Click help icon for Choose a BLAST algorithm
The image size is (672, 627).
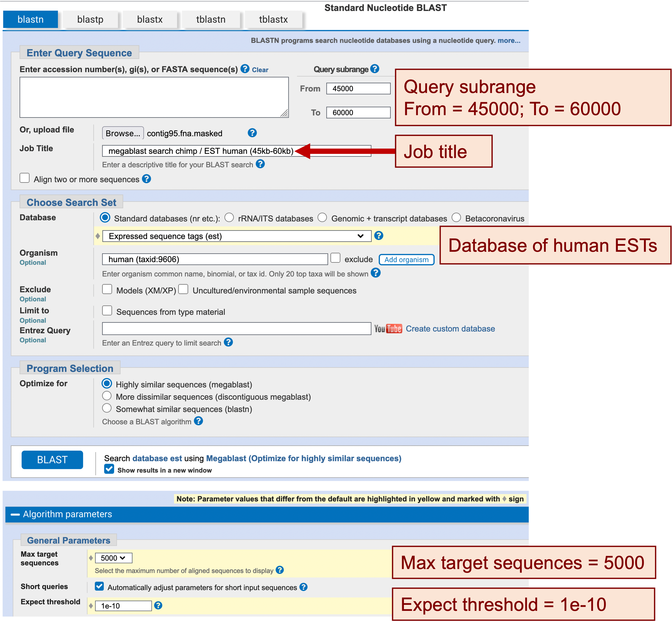(x=198, y=421)
